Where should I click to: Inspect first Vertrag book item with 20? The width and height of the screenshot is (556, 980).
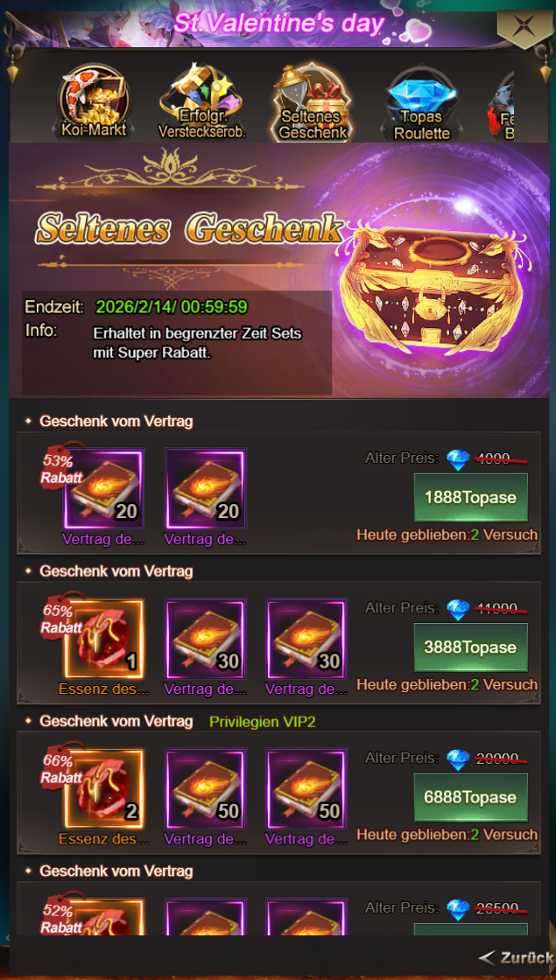pyautogui.click(x=104, y=489)
